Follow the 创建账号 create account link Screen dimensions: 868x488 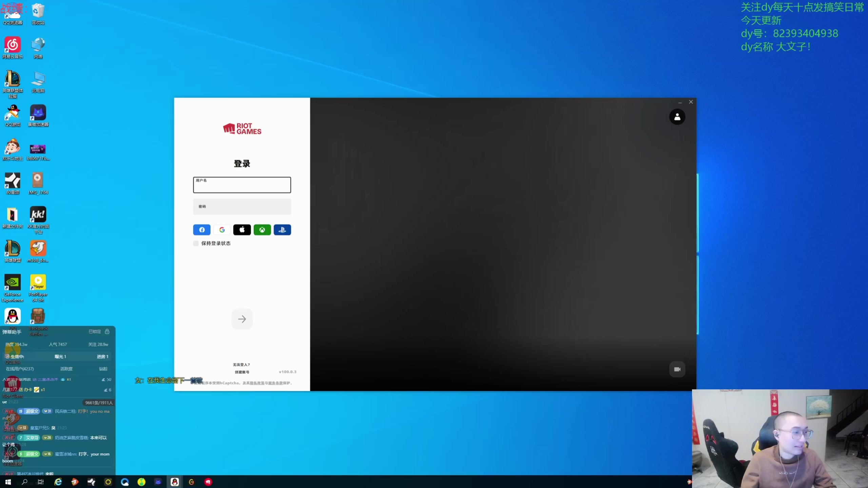[242, 372]
